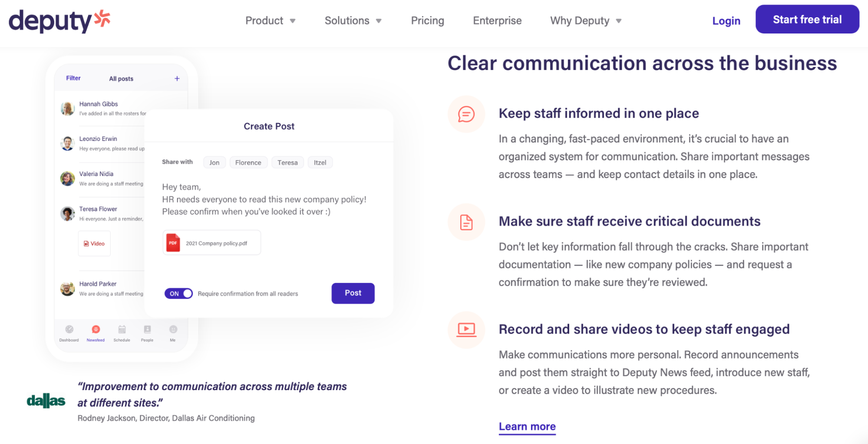Open Harold Parker post about staff meeting

tap(102, 288)
